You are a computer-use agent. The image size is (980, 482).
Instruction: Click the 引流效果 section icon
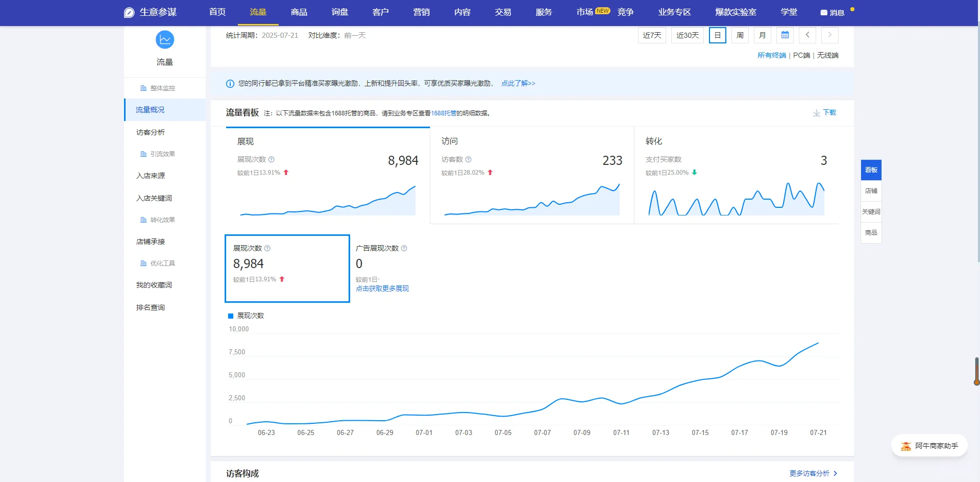(x=143, y=154)
